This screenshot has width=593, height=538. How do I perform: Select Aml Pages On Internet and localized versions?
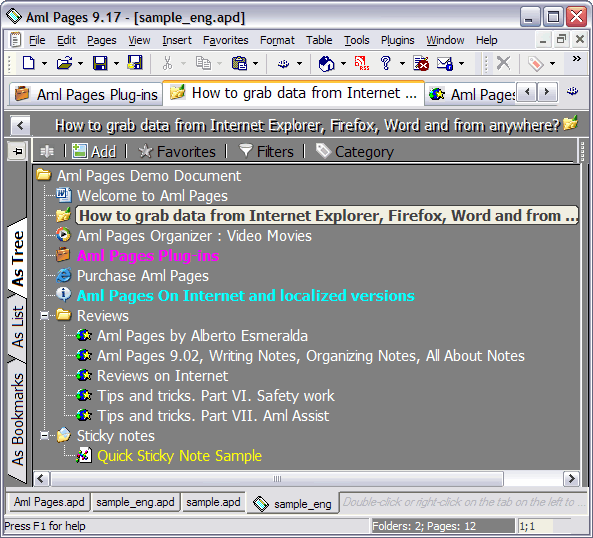tap(246, 296)
